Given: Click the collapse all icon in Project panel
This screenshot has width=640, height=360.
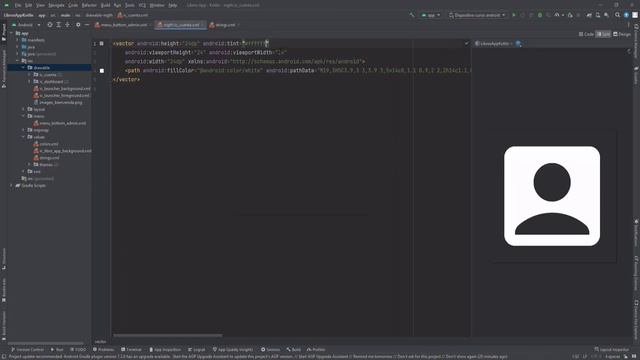Looking at the screenshot, I should [68, 25].
